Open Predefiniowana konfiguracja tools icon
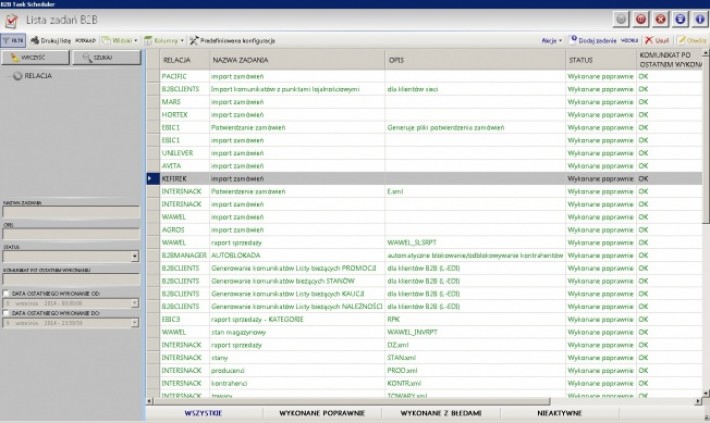710x423 pixels. pos(194,40)
